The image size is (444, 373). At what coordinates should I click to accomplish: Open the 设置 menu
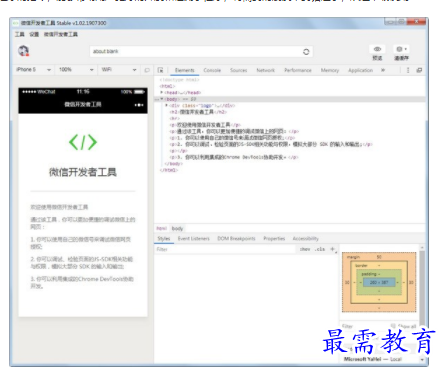click(34, 34)
